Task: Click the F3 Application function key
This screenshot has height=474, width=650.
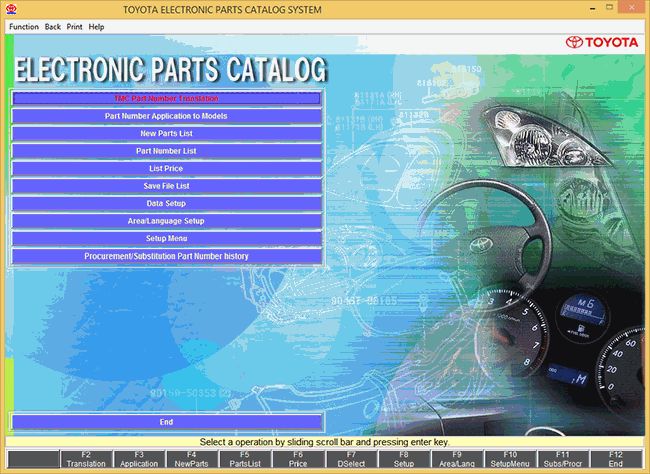Action: pos(139,459)
